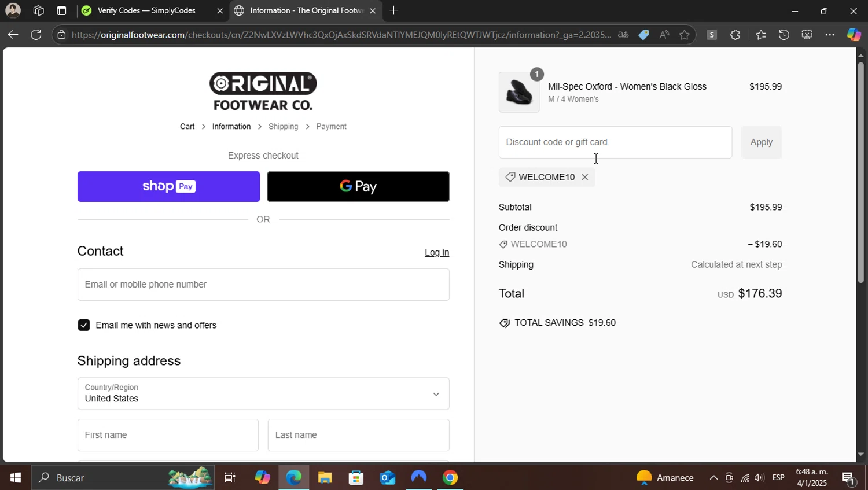Image resolution: width=868 pixels, height=490 pixels.
Task: Switch the ESP input language indicator
Action: pos(778,478)
